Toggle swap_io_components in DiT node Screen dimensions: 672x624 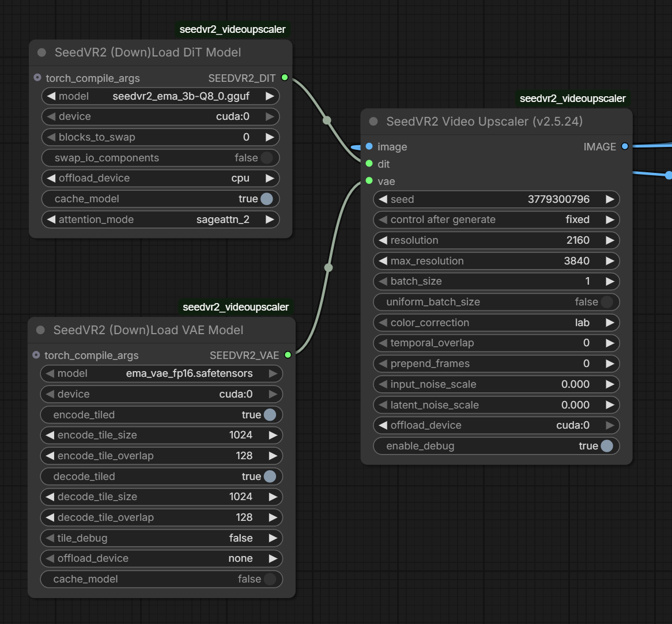161,158
